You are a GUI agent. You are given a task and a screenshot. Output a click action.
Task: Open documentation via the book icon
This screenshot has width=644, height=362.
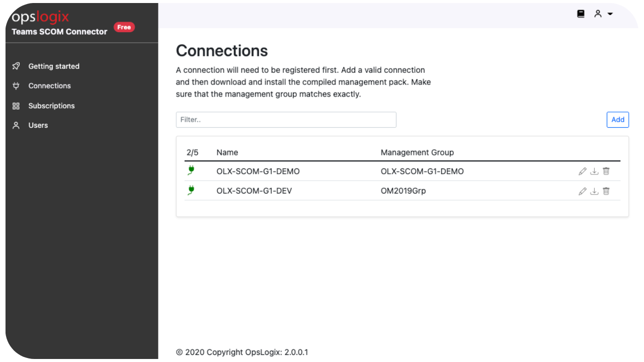(581, 14)
